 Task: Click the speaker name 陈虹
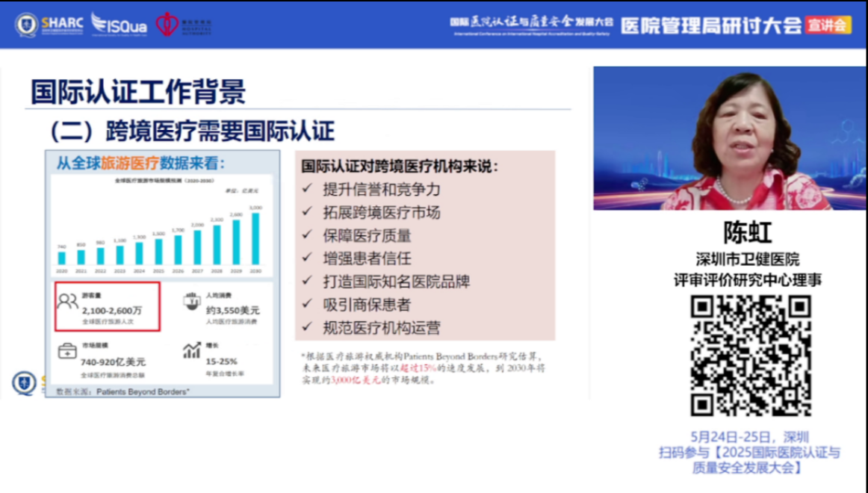click(x=748, y=232)
